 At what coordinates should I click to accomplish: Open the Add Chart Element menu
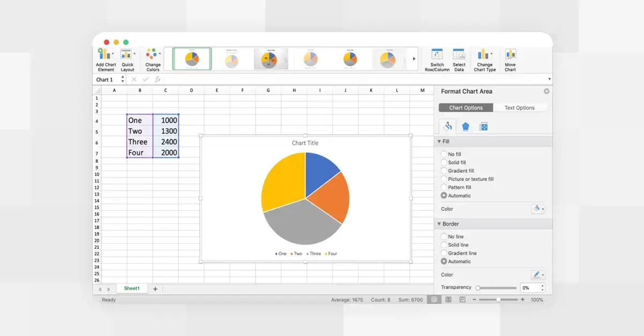pyautogui.click(x=105, y=59)
